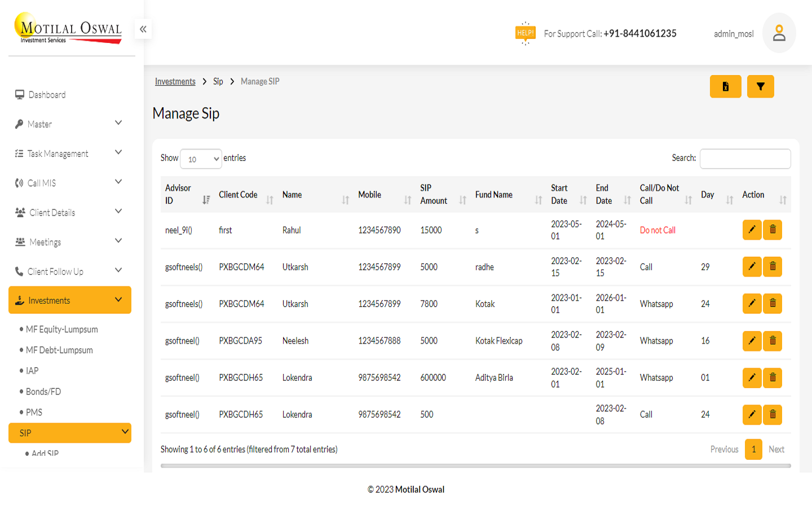Sort by the Action column

(764, 194)
